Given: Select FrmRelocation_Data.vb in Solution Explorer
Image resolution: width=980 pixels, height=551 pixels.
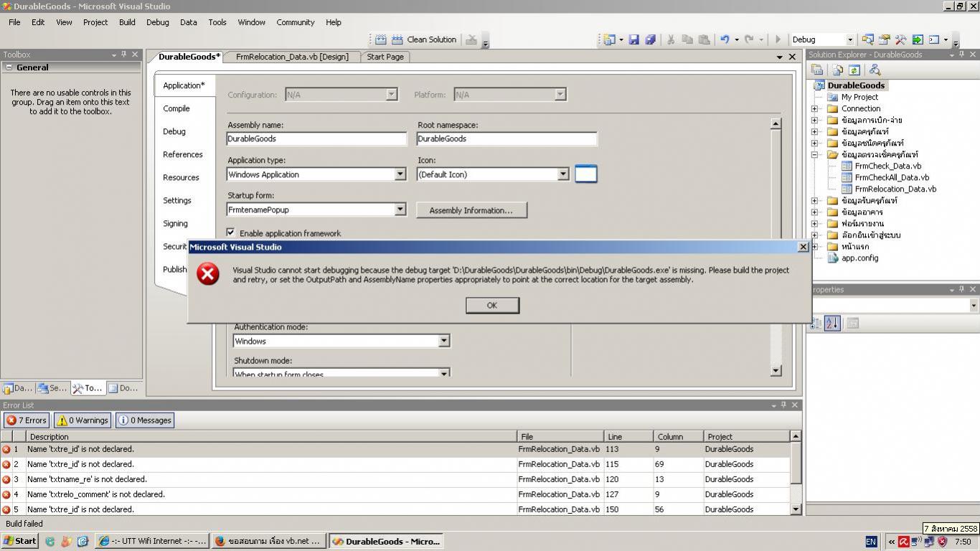Looking at the screenshot, I should (x=895, y=189).
